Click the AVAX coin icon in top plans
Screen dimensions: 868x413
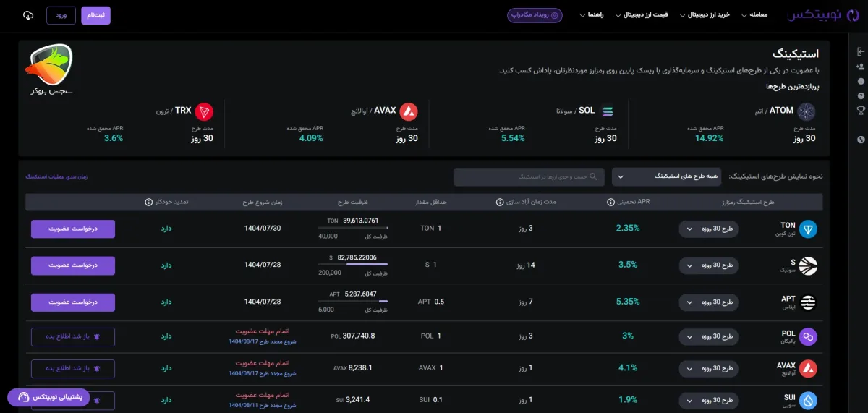[x=409, y=111]
